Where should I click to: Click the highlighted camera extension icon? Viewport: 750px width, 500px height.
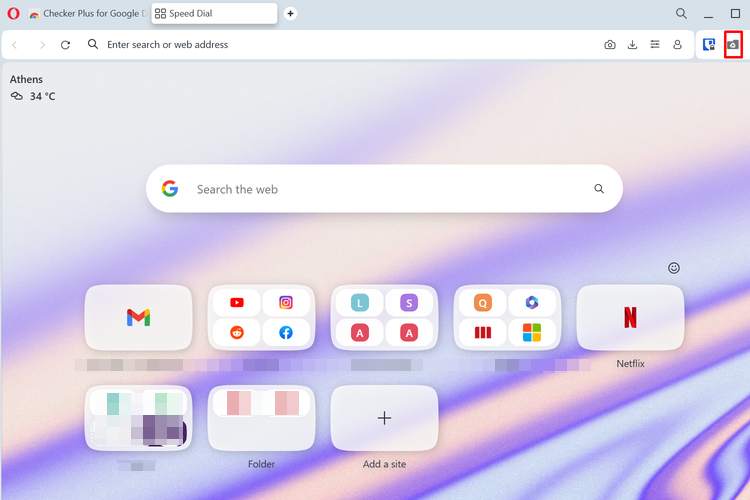[733, 44]
